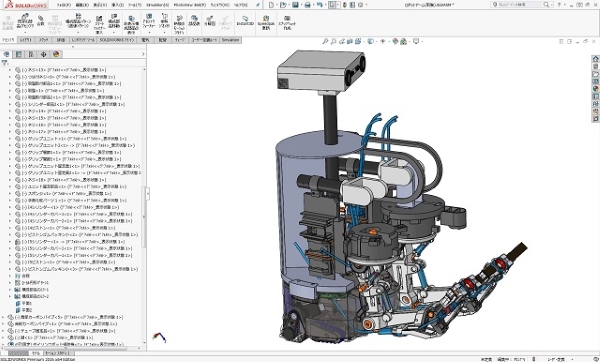This screenshot has height=362, width=600.
Task: Activate the Select cursor tool icon
Action: pos(332,5)
